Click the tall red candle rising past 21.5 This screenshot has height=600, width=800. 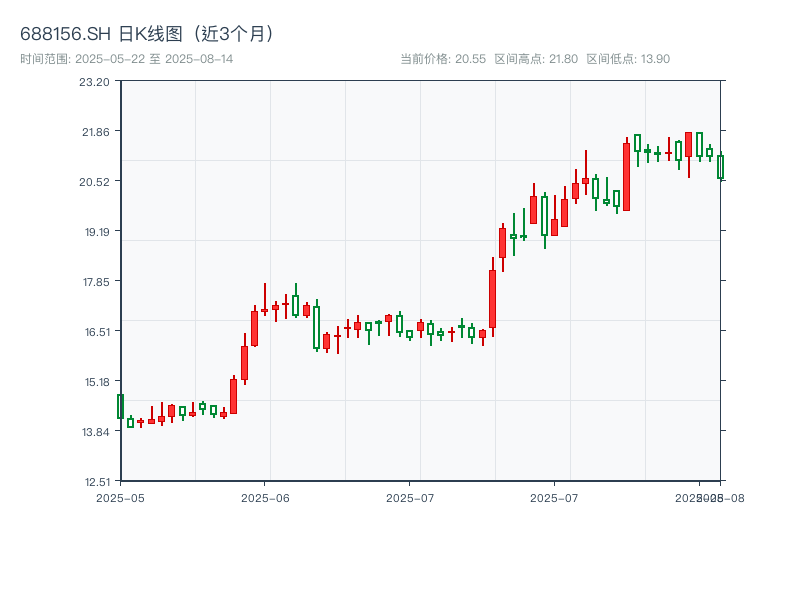coord(626,176)
